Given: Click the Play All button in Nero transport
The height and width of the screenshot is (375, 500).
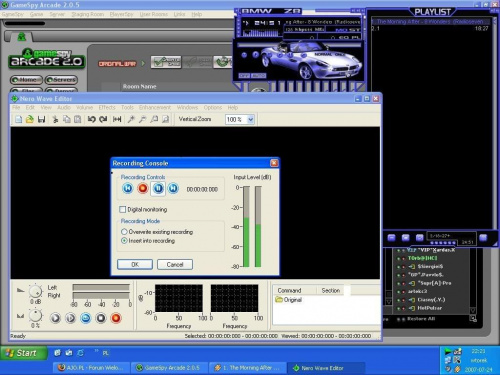Looking at the screenshot, I should click(x=55, y=318).
